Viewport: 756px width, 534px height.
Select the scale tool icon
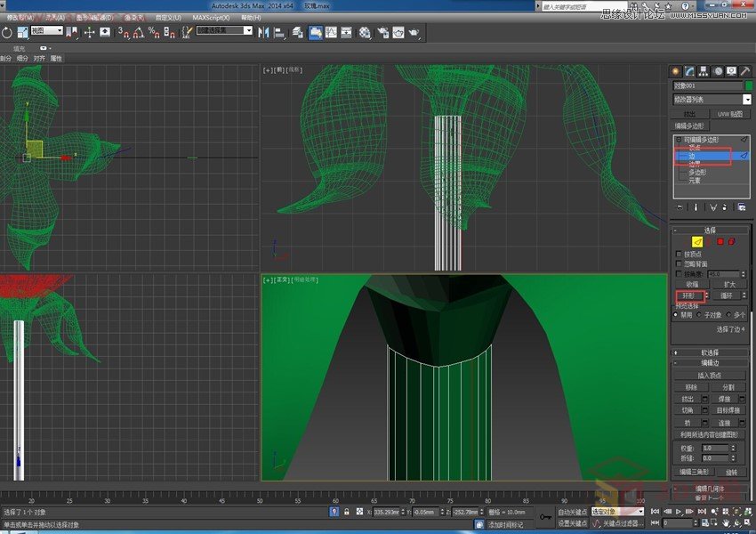pyautogui.click(x=22, y=32)
